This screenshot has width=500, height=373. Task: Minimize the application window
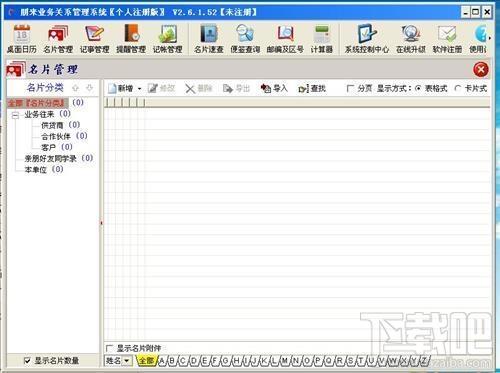[x=466, y=12]
